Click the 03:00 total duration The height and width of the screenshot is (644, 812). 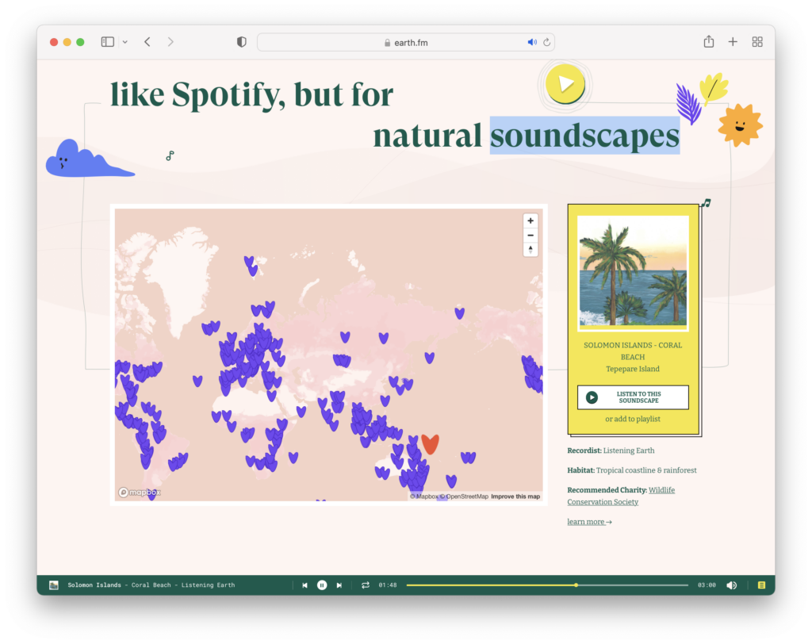pos(707,585)
